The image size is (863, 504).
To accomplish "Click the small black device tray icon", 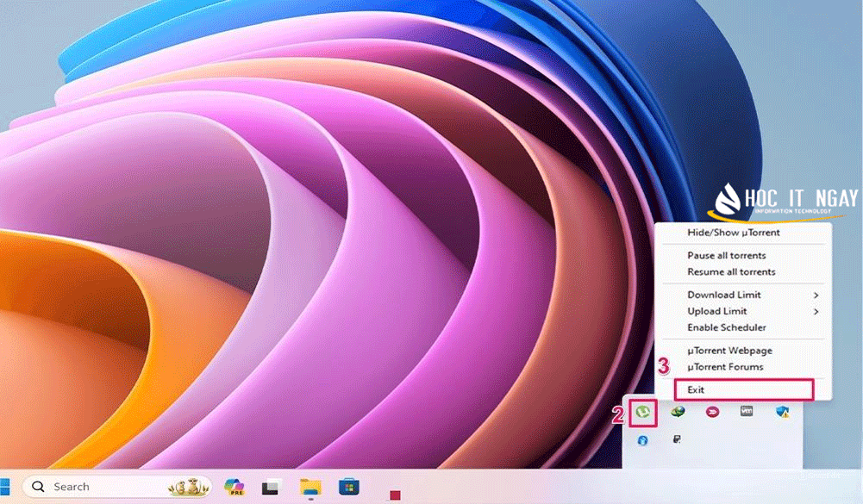I will click(x=677, y=439).
